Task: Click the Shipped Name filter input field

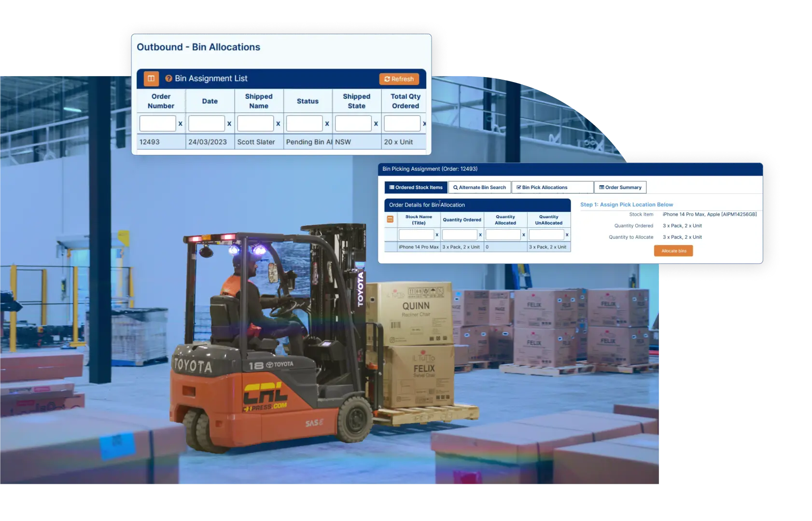Action: (255, 123)
